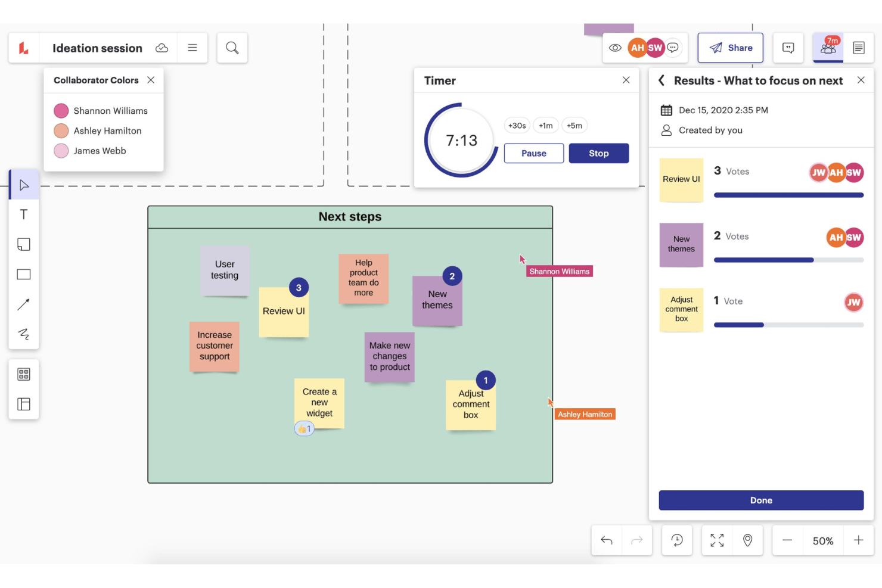882x588 pixels.
Task: Click the SW collaborator avatar in header
Action: (655, 48)
